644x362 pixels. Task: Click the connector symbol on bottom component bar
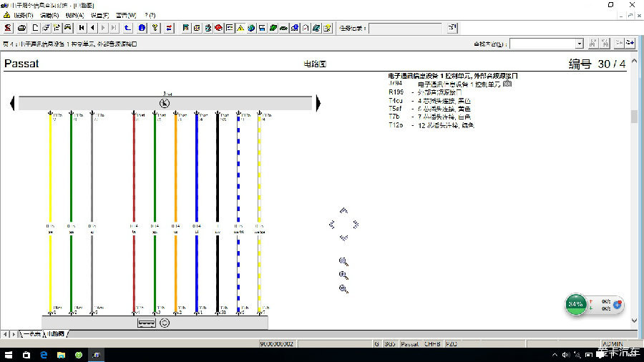(146, 323)
